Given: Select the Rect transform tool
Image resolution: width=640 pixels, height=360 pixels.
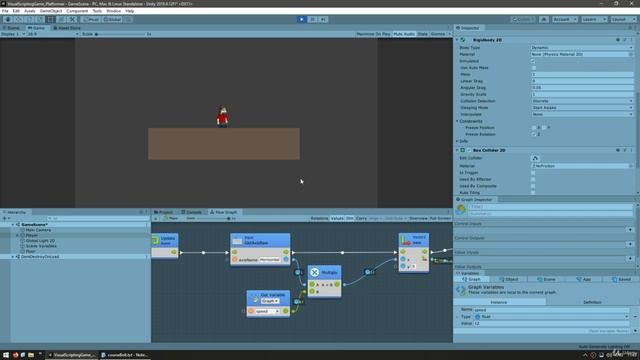Looking at the screenshot, I should [x=50, y=19].
